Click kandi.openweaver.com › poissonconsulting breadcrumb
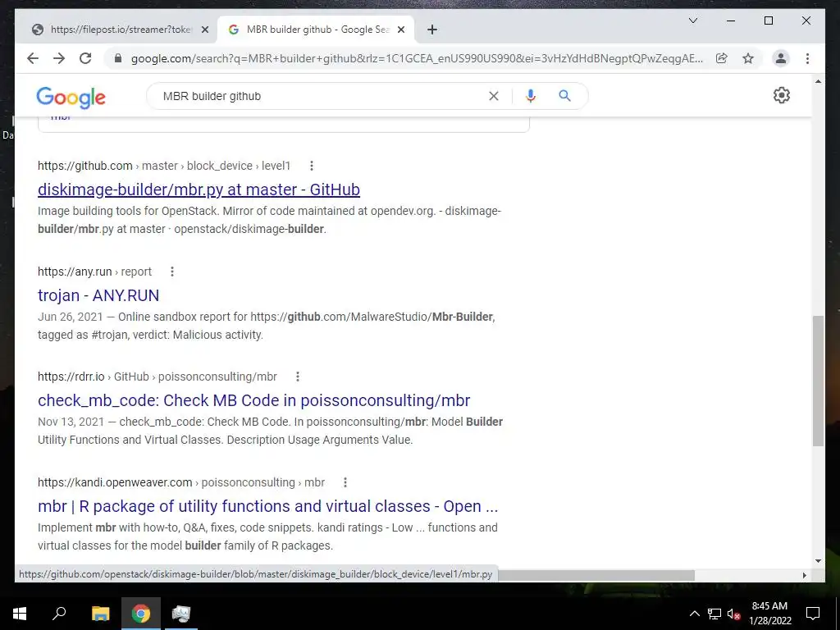This screenshot has width=840, height=630. point(181,482)
